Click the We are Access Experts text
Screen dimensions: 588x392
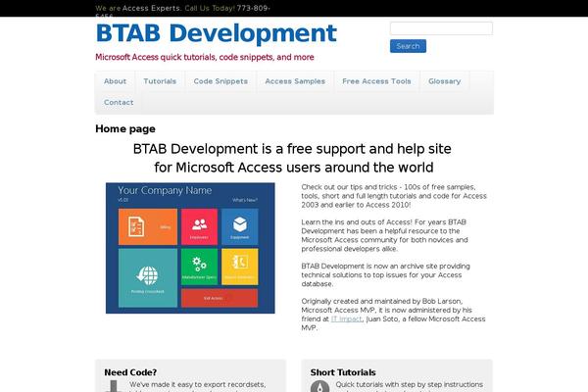point(138,8)
